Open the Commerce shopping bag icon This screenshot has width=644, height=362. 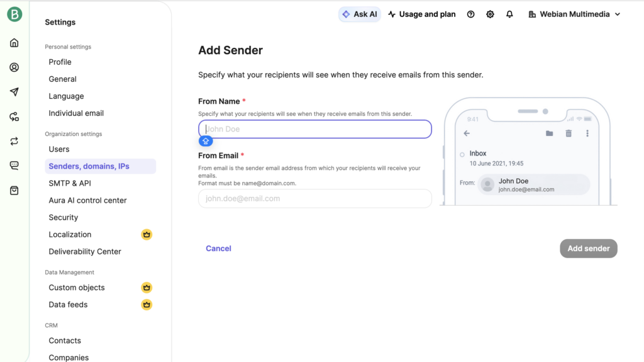coord(14,190)
